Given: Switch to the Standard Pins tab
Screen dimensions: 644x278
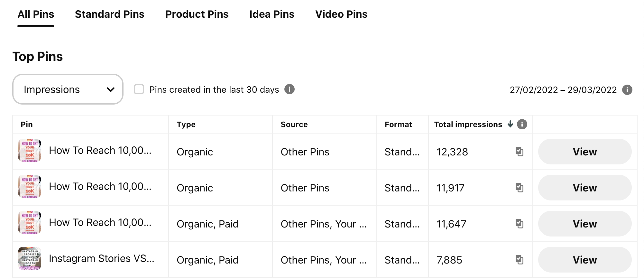Looking at the screenshot, I should pos(109,14).
